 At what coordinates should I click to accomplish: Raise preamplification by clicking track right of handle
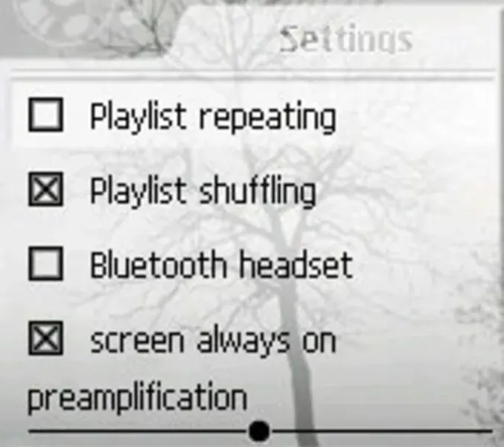pos(381,431)
